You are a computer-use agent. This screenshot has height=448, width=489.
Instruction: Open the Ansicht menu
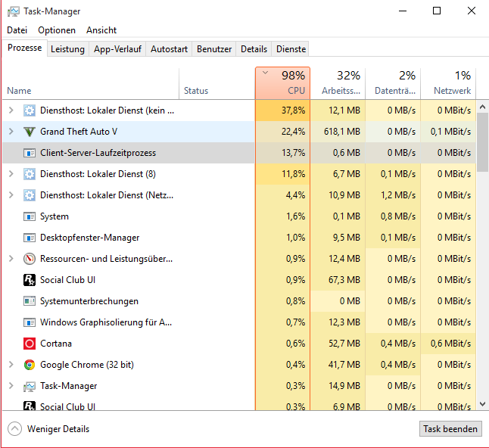(x=101, y=30)
